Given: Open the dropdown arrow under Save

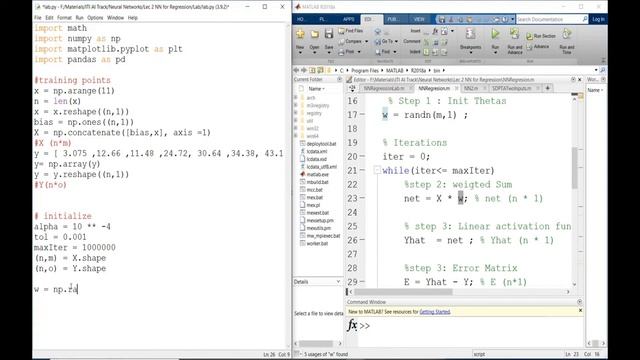Looking at the screenshot, I should (329, 53).
